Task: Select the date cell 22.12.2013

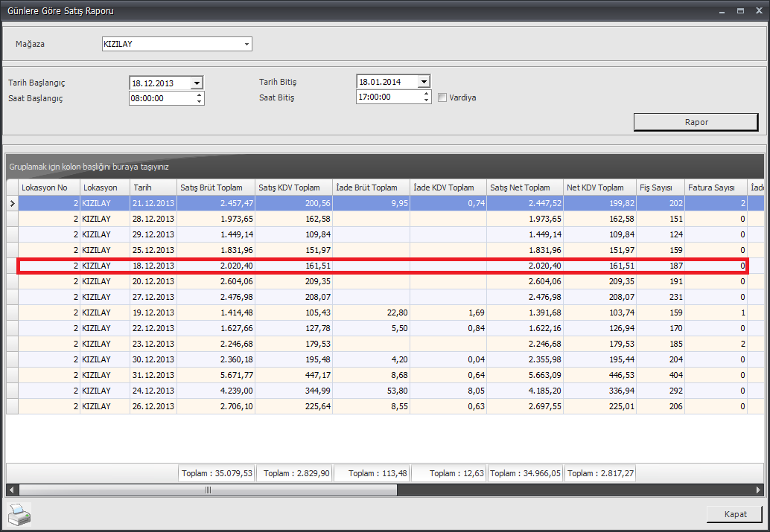Action: (x=153, y=328)
